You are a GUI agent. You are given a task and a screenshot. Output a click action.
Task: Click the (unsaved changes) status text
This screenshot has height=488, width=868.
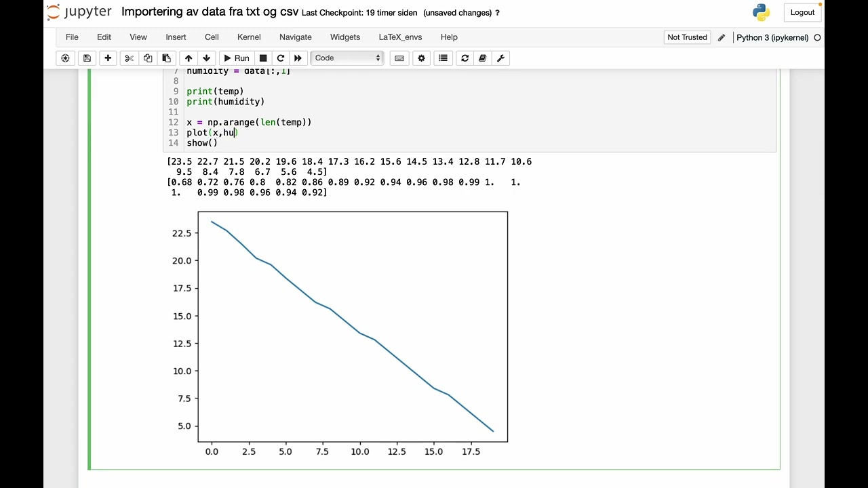(457, 13)
